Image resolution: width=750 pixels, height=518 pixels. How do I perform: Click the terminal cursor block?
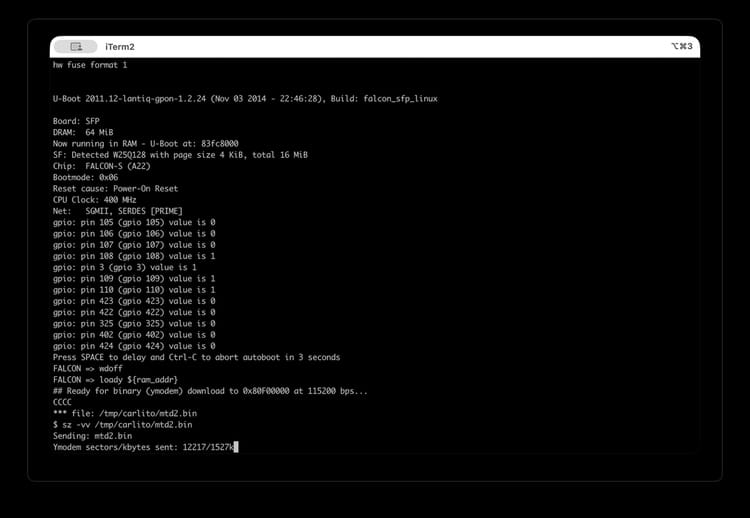[x=236, y=447]
